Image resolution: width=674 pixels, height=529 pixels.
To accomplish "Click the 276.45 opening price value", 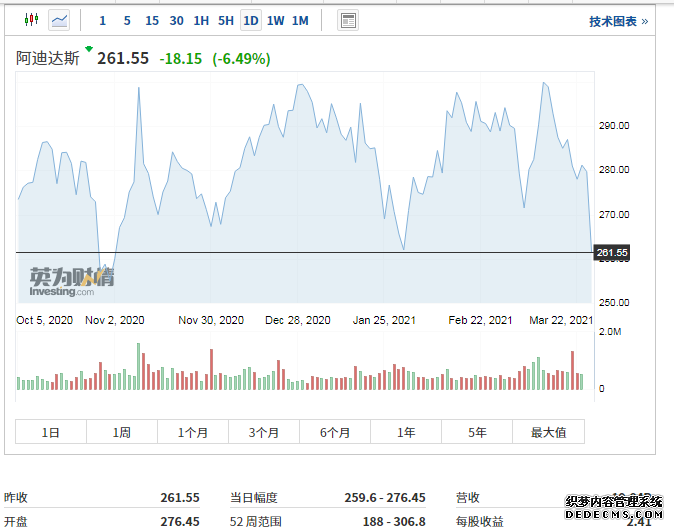I will pos(180,521).
